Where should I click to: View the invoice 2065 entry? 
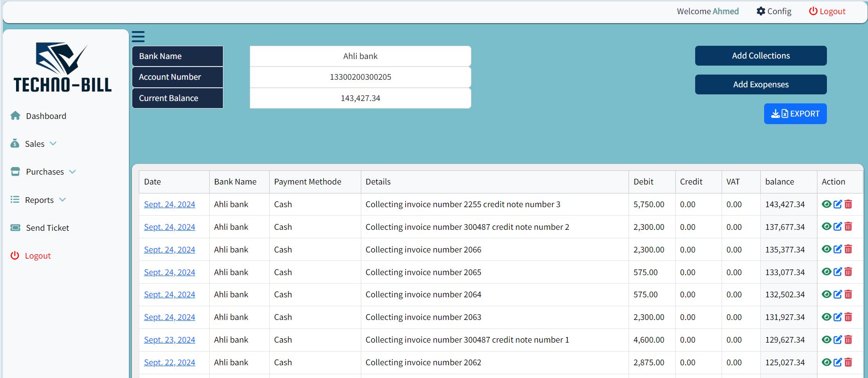click(826, 272)
